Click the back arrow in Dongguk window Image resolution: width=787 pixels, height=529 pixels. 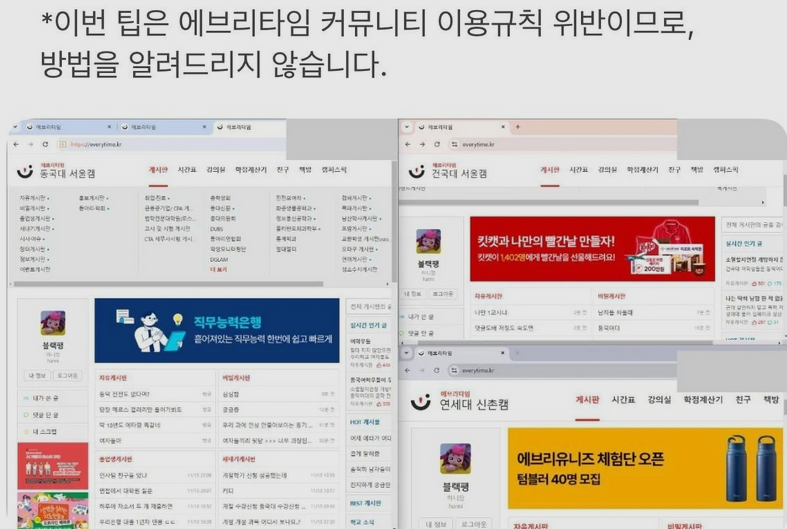[x=17, y=144]
